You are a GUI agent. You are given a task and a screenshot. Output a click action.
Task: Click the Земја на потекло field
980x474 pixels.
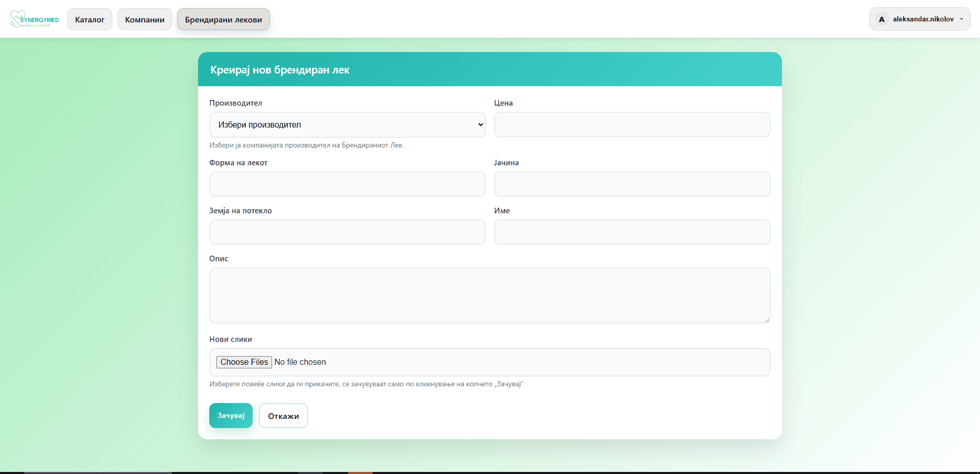(x=347, y=232)
